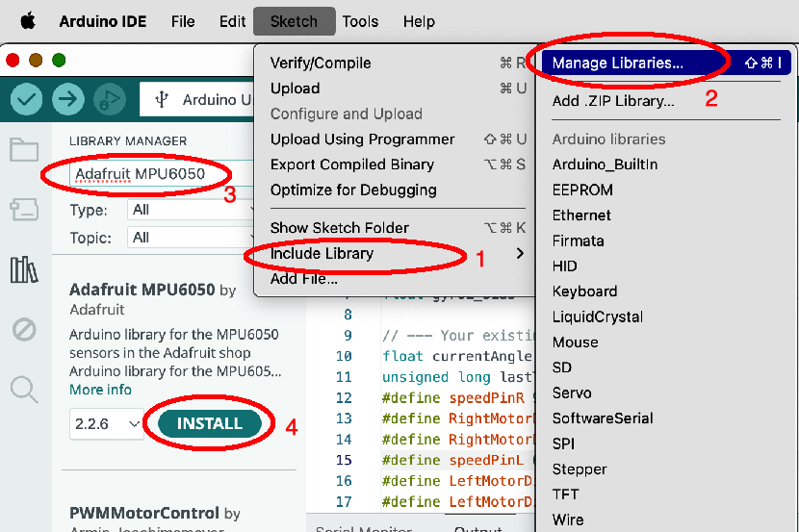Open the File menu
This screenshot has width=799, height=532.
pyautogui.click(x=183, y=21)
